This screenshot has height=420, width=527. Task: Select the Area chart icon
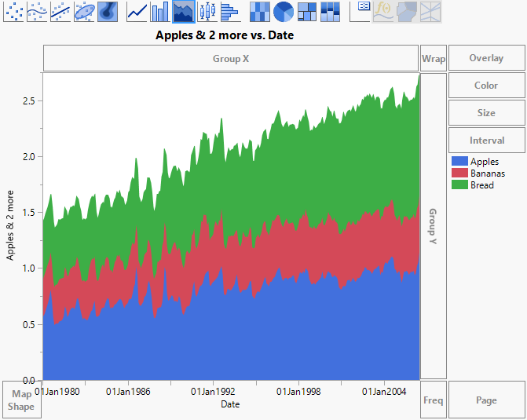184,11
